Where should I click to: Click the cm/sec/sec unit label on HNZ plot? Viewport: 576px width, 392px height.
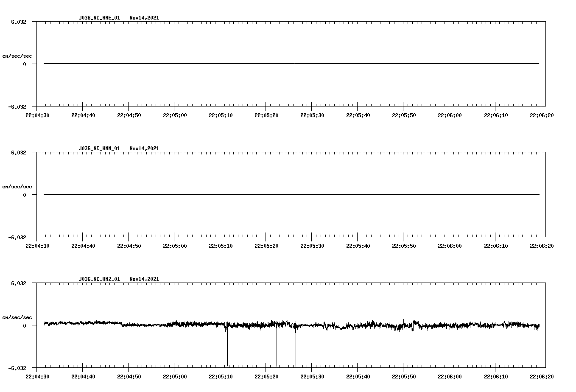(17, 317)
